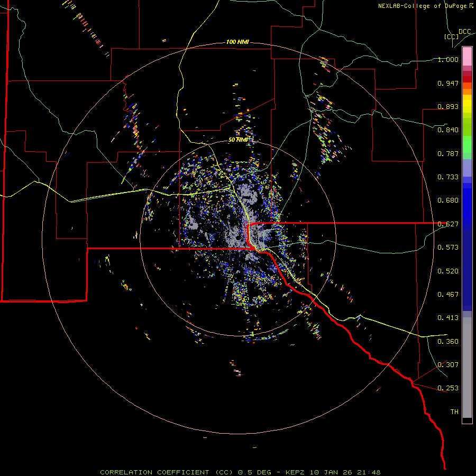476x476 pixels.
Task: Click the 100 NMI range ring label
Action: coord(237,42)
